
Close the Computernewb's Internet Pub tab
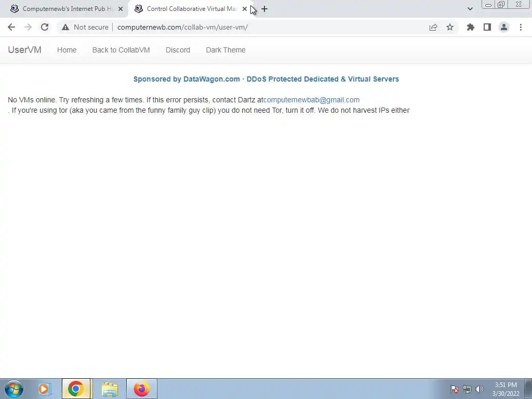121,9
